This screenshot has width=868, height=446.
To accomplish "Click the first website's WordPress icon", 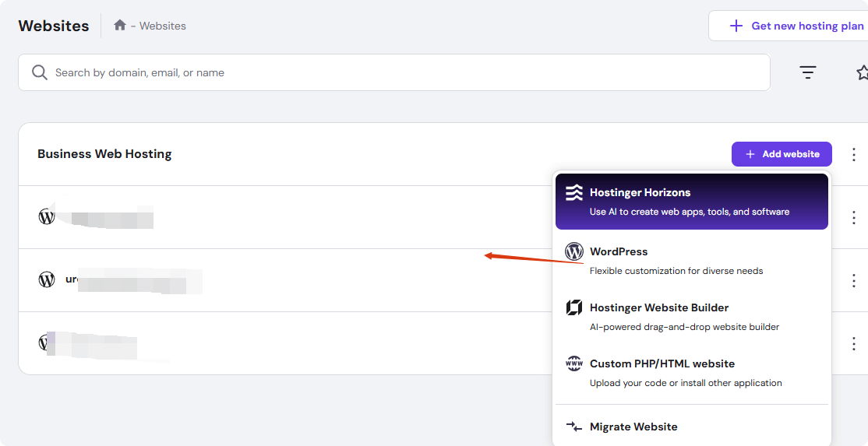I will click(x=47, y=216).
